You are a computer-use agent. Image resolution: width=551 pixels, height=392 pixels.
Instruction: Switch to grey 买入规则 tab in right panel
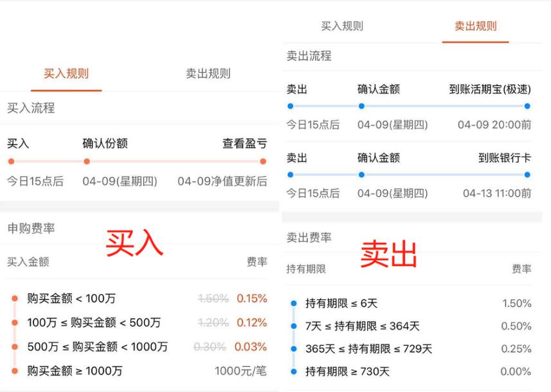click(x=342, y=26)
